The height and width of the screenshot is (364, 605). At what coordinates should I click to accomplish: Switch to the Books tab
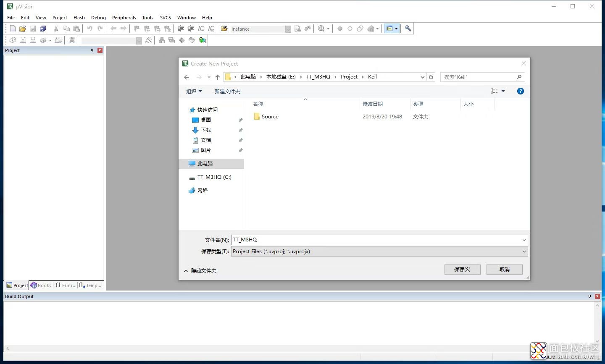tap(41, 285)
